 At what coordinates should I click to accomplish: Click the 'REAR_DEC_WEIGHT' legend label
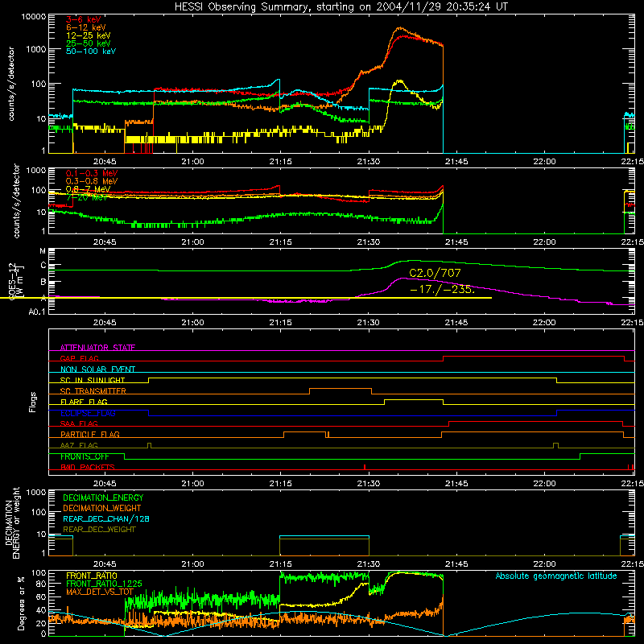(x=99, y=530)
